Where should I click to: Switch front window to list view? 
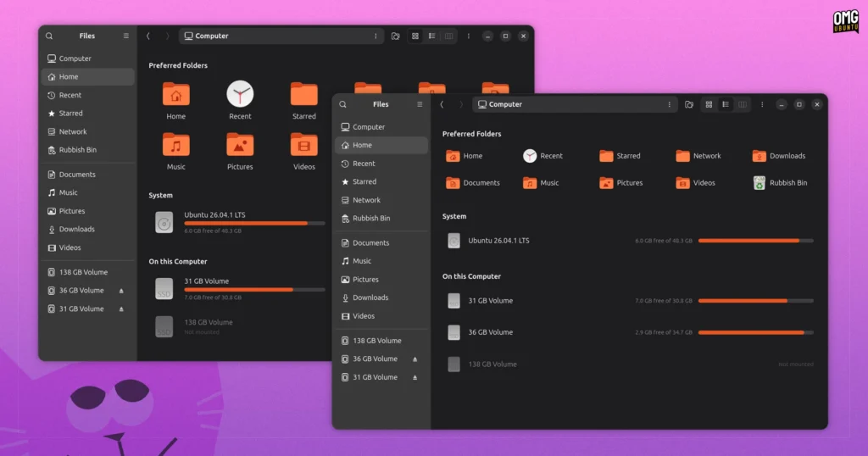[x=726, y=104]
